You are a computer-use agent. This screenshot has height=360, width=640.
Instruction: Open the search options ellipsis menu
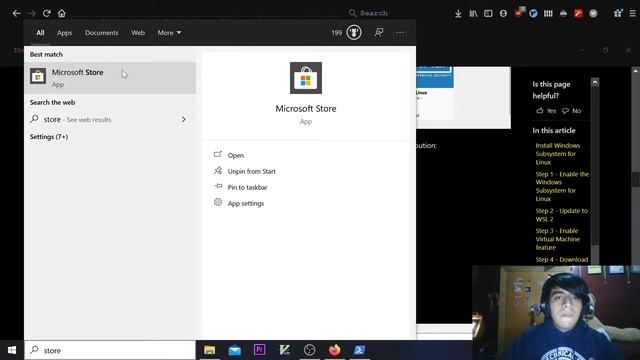(x=400, y=32)
